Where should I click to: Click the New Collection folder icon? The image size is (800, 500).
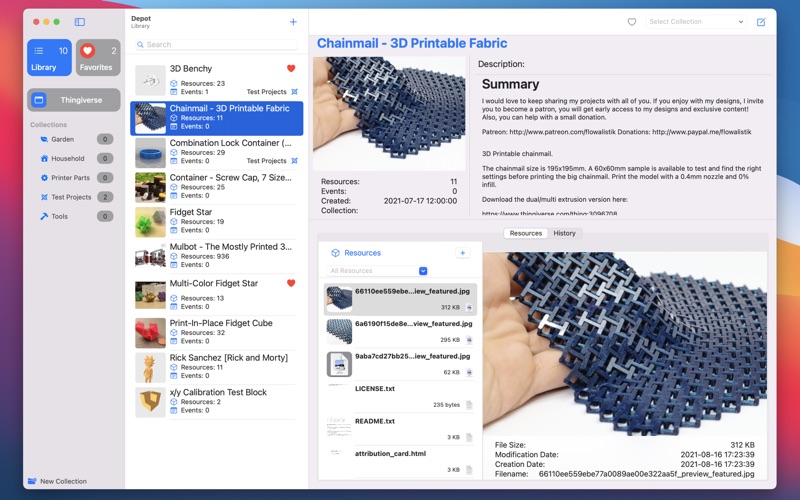32,481
